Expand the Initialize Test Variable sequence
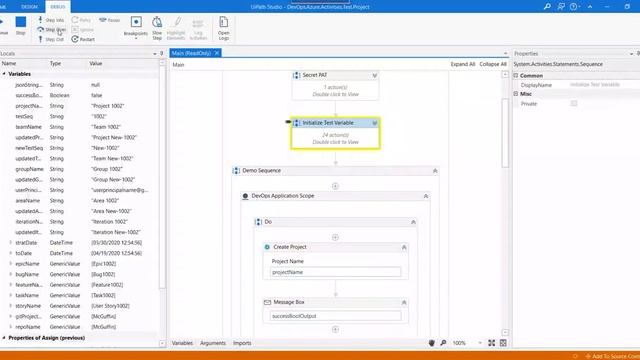This screenshot has height=360, width=640. click(375, 123)
